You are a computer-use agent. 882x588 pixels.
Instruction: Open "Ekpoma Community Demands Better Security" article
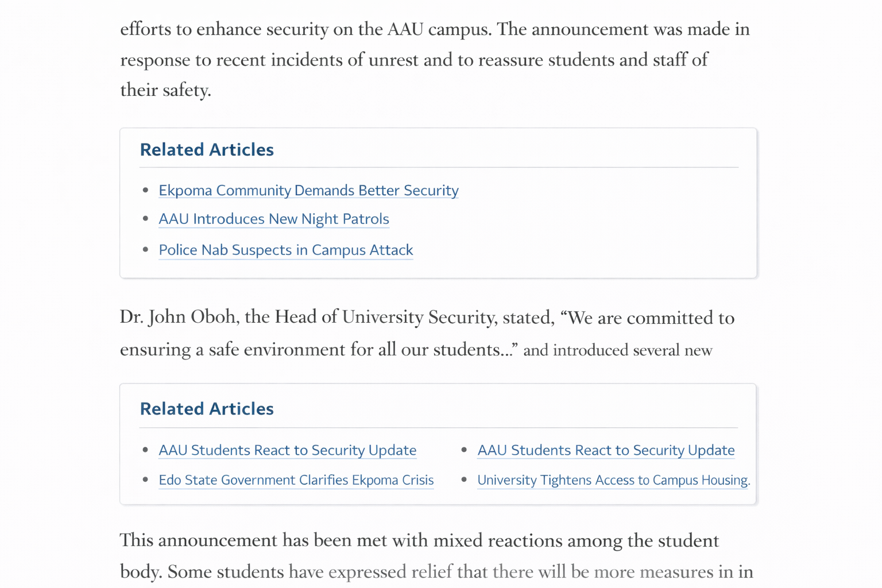(x=308, y=190)
